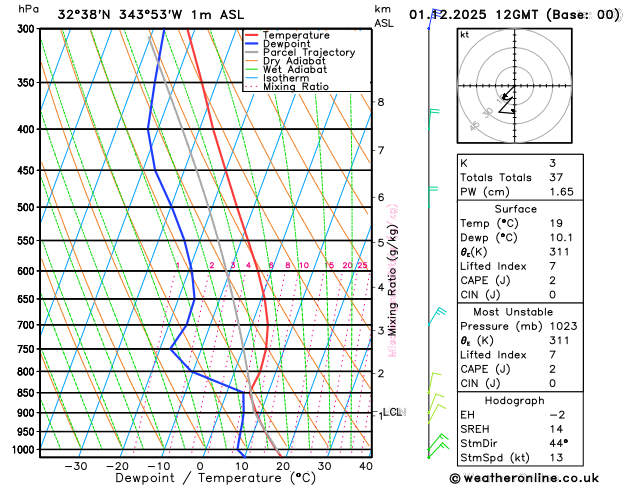
Task: Click the 40 temperature axis tick label
Action: tap(366, 466)
